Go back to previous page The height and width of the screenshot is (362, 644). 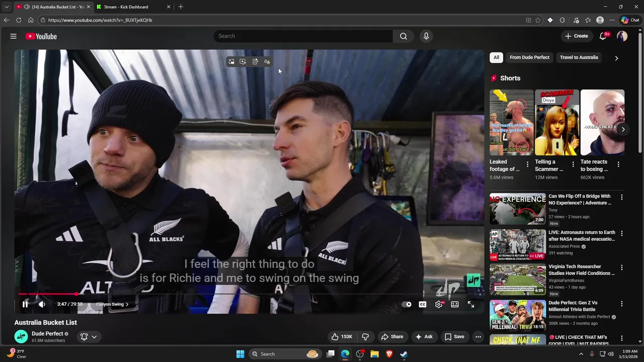pos(7,20)
